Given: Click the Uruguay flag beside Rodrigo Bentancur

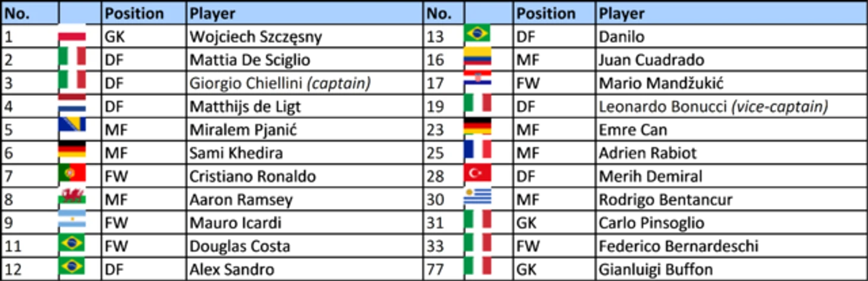Looking at the screenshot, I should 477,196.
